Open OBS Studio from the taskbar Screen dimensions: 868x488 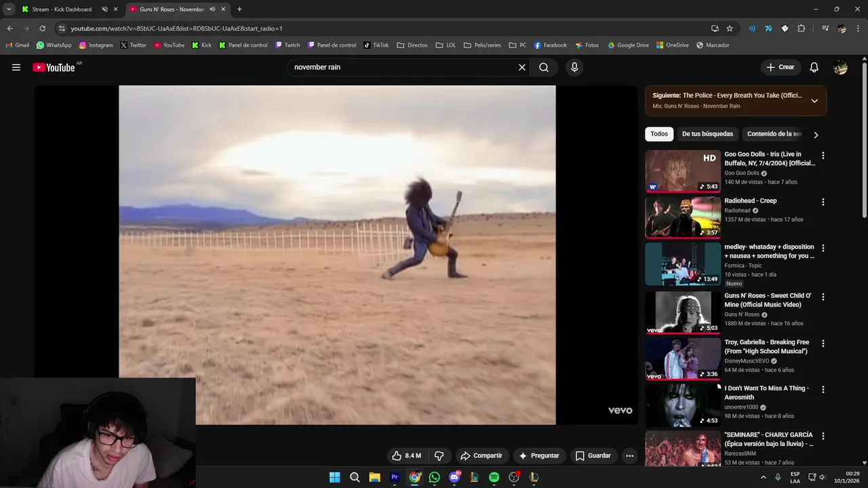[x=514, y=477]
